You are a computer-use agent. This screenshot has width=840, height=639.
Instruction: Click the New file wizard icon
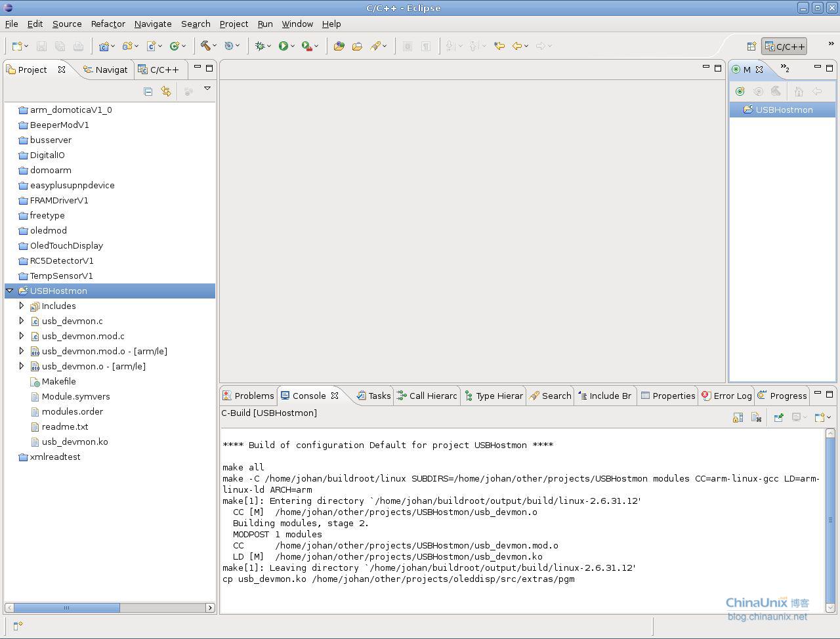point(16,46)
